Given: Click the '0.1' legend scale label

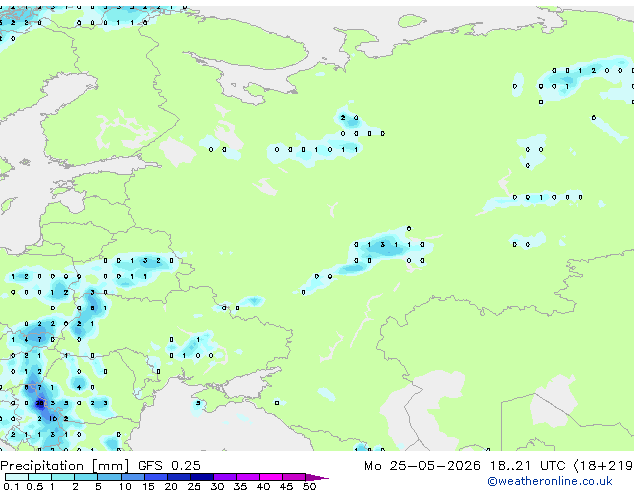Looking at the screenshot, I should [11, 486].
